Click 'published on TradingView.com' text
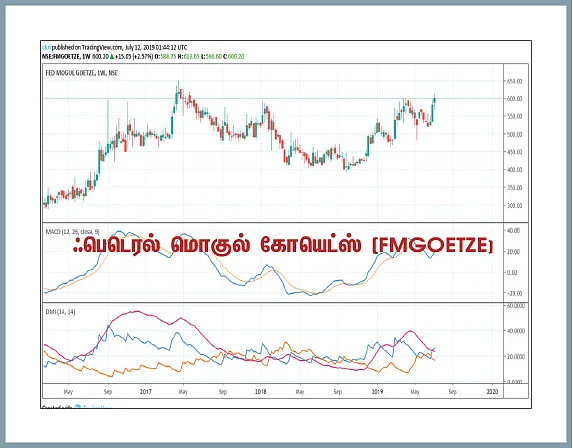The height and width of the screenshot is (448, 573). click(87, 48)
